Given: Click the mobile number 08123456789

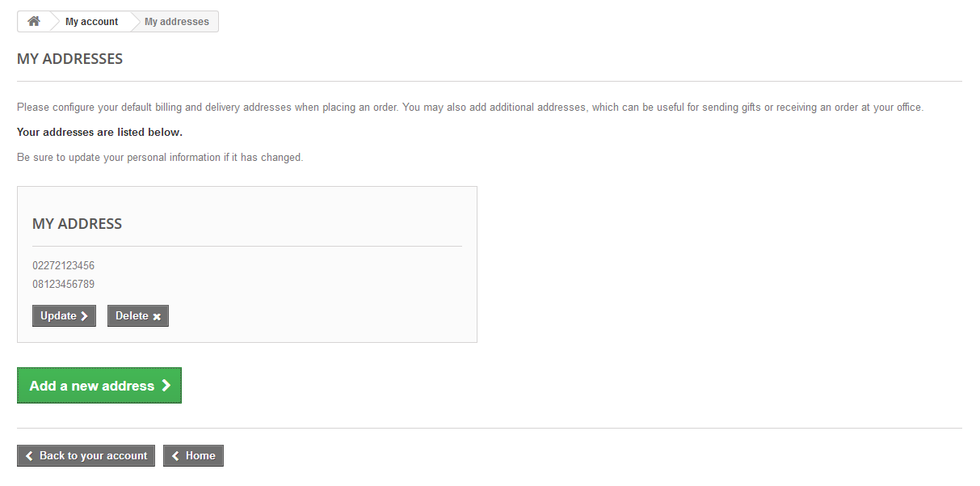Looking at the screenshot, I should [x=64, y=284].
